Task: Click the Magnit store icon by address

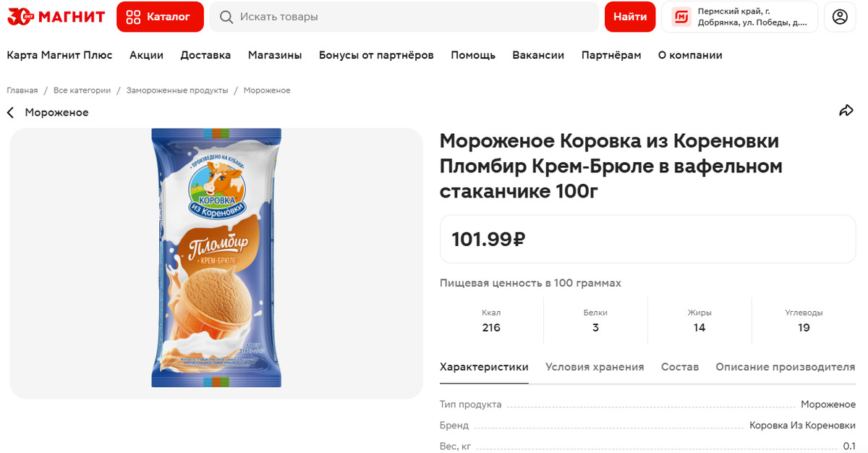Action: tap(681, 17)
